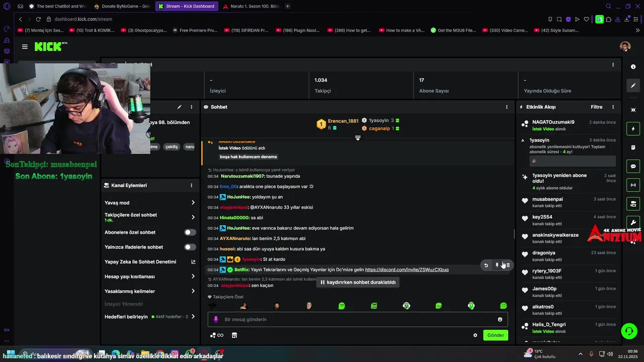Toggle Yalnızca ifadelerle sohbet switch
Screen dimensions: 644x362
(x=190, y=247)
